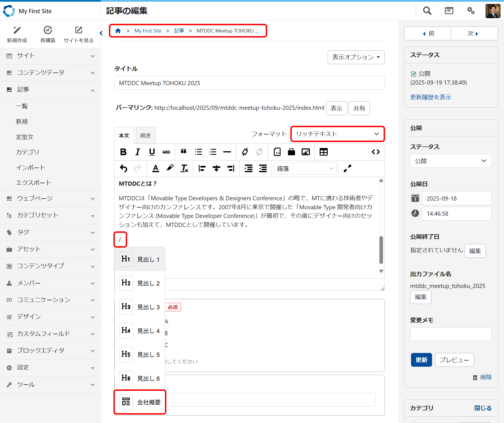Viewport: 504px width, 423px height.
Task: Click the 変更メモ input field
Action: point(451,334)
